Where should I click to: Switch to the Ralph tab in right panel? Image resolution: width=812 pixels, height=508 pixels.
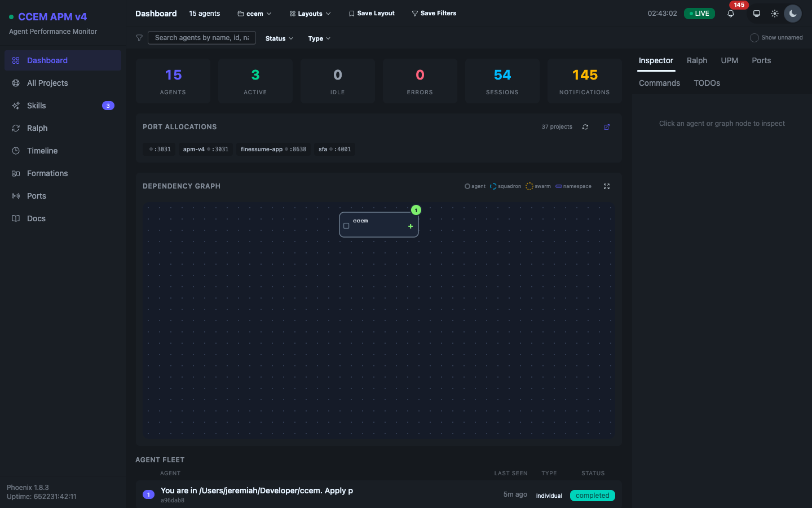point(697,60)
